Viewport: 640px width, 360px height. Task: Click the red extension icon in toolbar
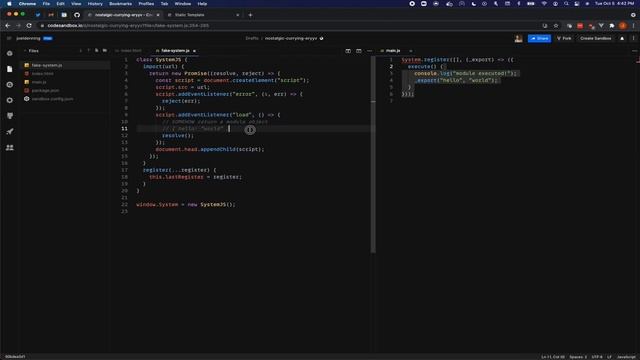[580, 25]
